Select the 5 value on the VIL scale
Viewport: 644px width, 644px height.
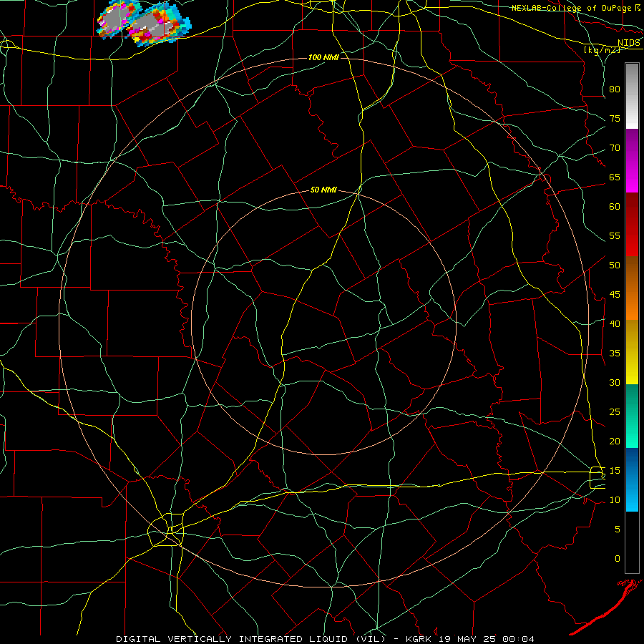click(x=617, y=530)
